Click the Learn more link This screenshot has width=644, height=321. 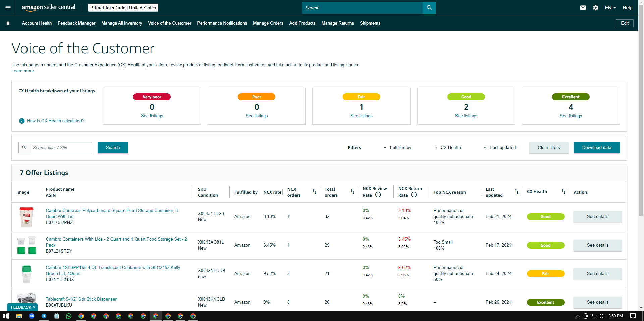tap(22, 71)
